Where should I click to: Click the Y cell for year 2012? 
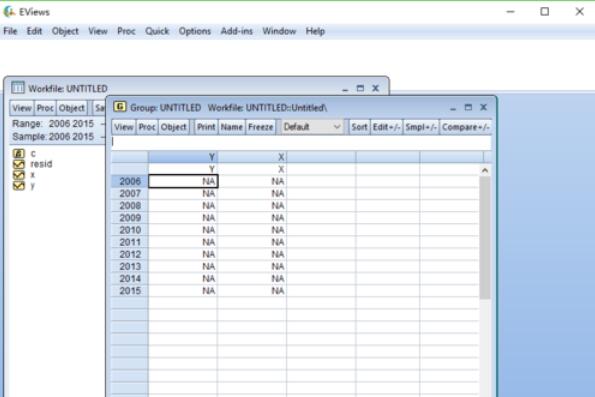tap(183, 254)
